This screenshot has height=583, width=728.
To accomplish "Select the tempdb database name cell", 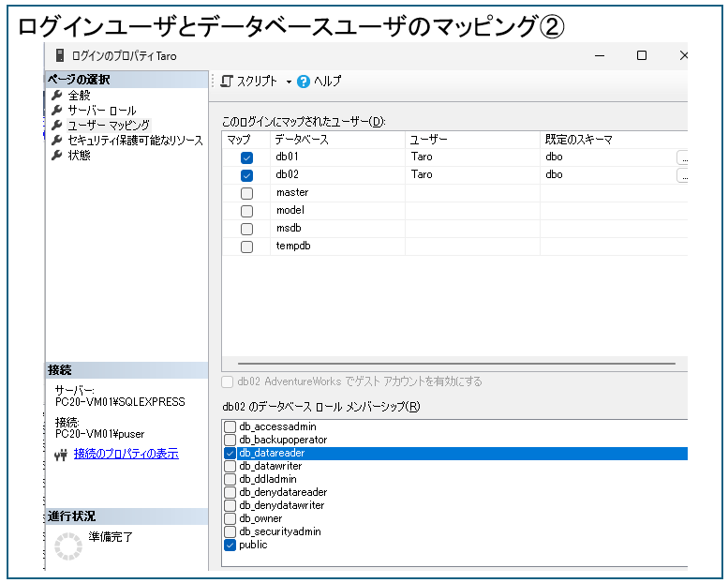I will [337, 247].
